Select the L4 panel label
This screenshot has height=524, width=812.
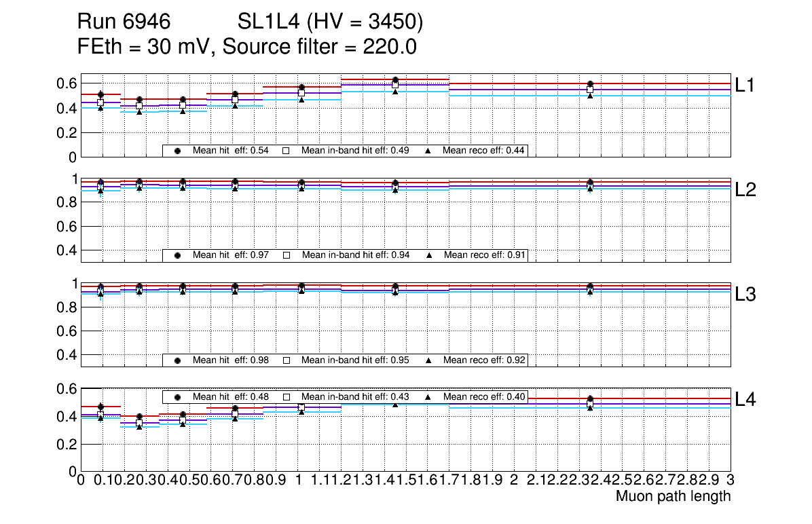coord(745,399)
